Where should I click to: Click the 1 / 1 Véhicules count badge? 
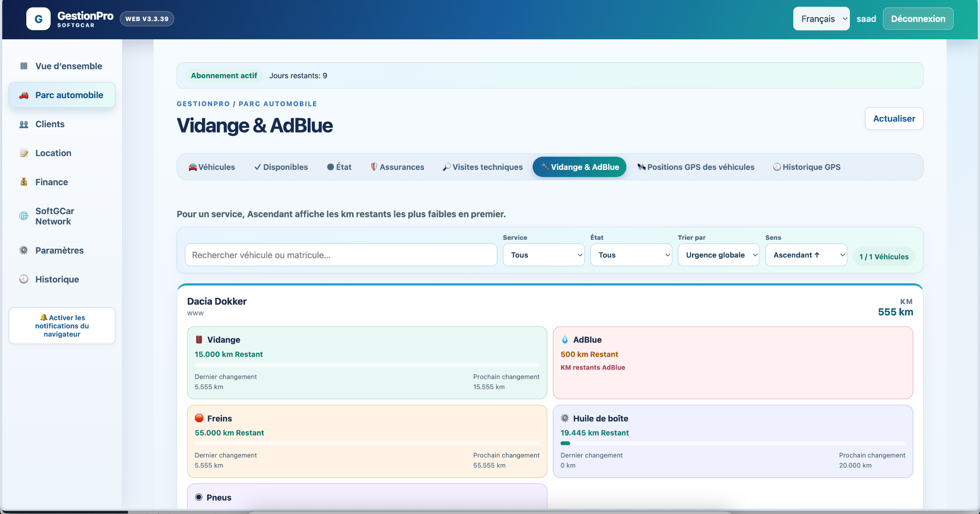(884, 257)
